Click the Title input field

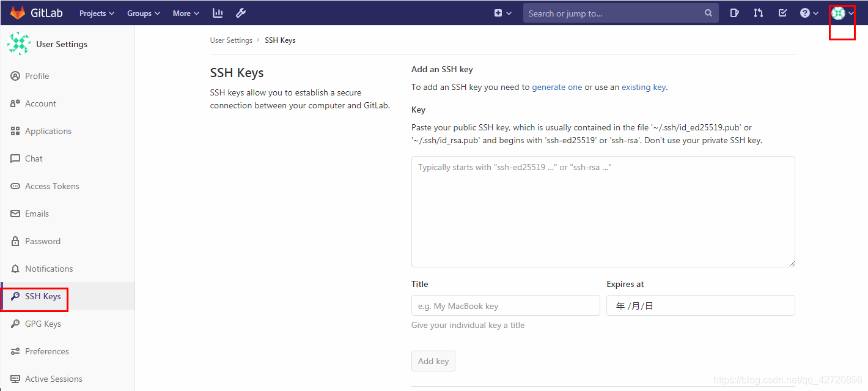pyautogui.click(x=506, y=305)
